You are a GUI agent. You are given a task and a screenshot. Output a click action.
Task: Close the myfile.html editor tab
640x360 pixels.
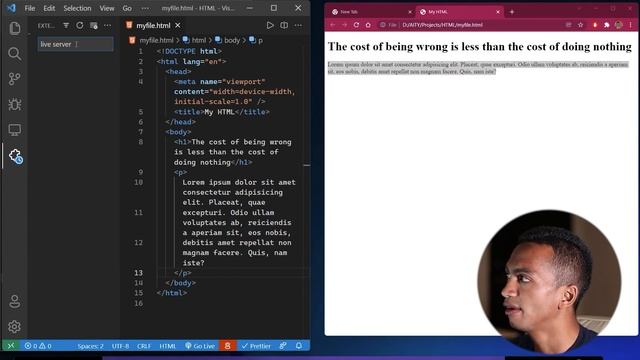(x=178, y=25)
